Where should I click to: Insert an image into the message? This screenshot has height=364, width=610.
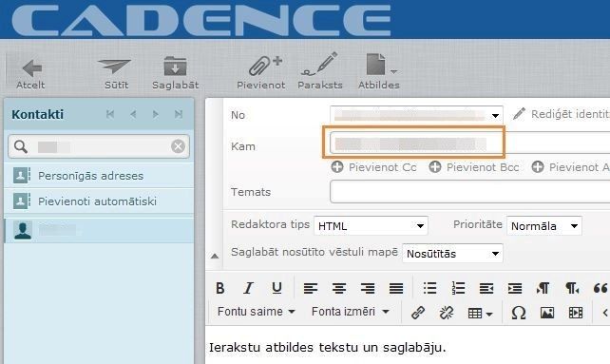click(547, 313)
